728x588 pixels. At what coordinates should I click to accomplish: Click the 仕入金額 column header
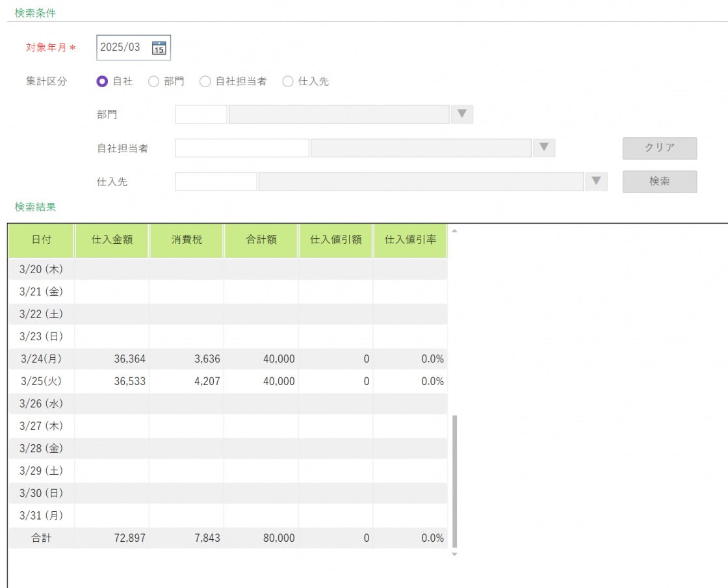(112, 240)
